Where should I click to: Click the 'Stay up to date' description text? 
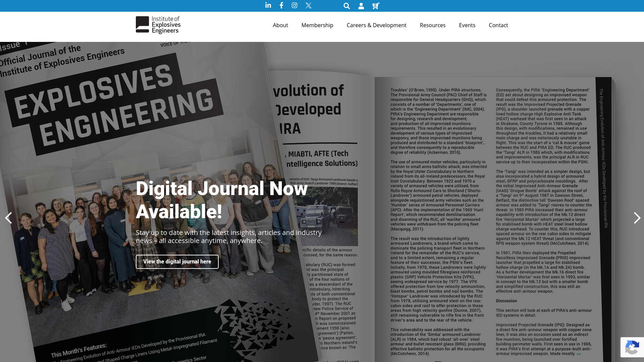pos(229,237)
